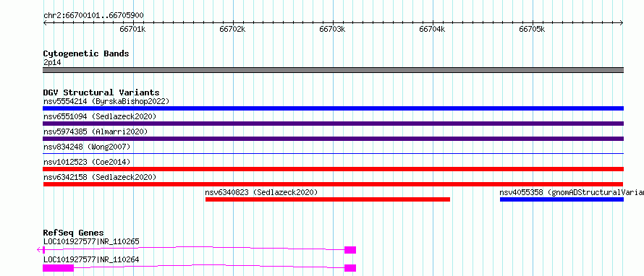Screen dimensions: 644x276
Task: Click the 66703k ruler tick label
Action: coord(332,29)
